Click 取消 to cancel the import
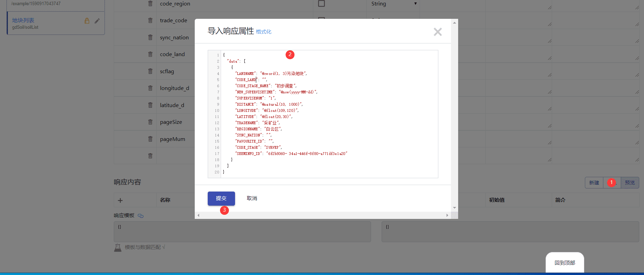The width and height of the screenshot is (644, 275). (252, 198)
